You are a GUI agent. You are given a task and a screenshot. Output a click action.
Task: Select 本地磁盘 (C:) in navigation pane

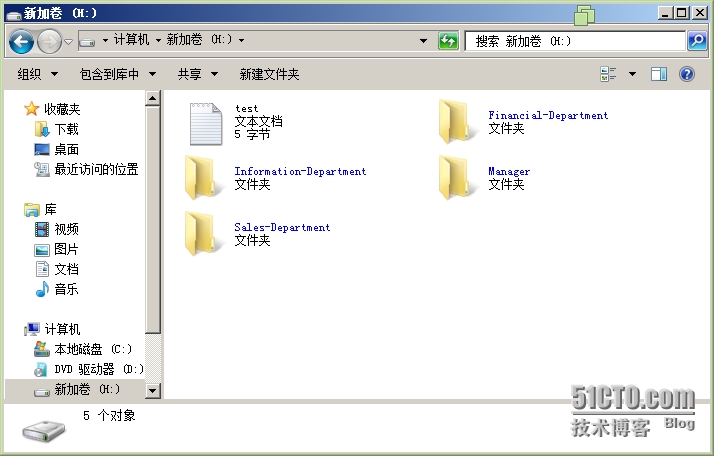(x=92, y=349)
